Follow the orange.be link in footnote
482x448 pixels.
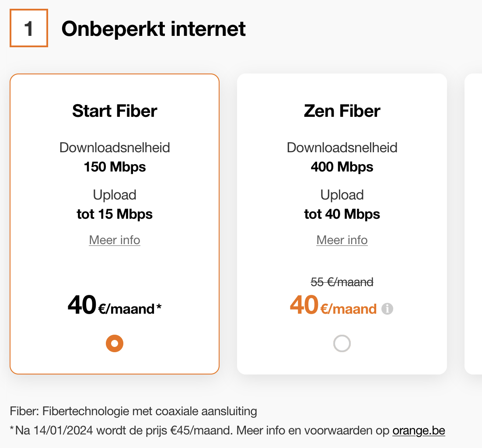419,430
